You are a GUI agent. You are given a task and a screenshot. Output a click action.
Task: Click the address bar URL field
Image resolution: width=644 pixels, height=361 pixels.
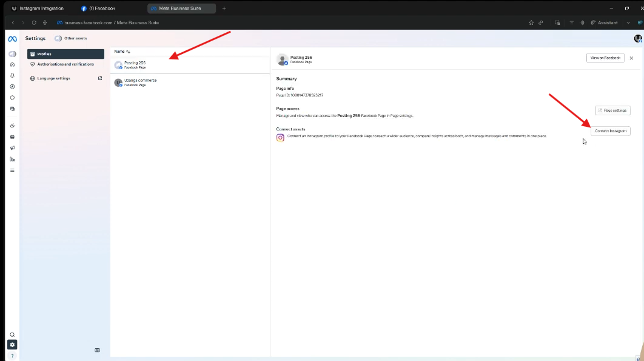coord(112,22)
